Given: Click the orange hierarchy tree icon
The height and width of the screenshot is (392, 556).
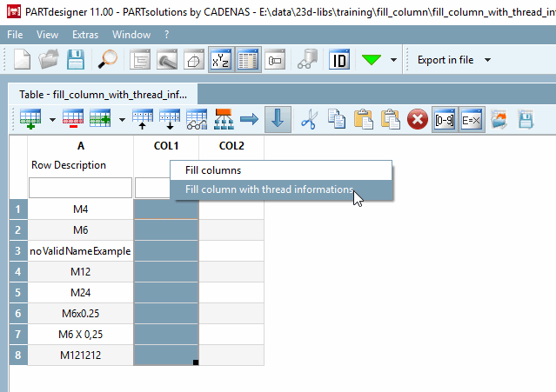Looking at the screenshot, I should point(224,119).
